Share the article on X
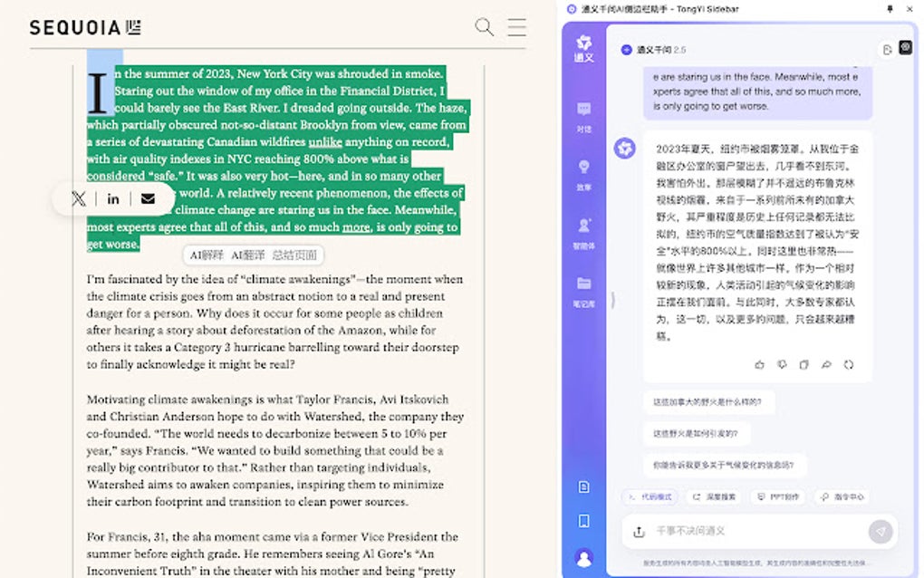 [79, 199]
